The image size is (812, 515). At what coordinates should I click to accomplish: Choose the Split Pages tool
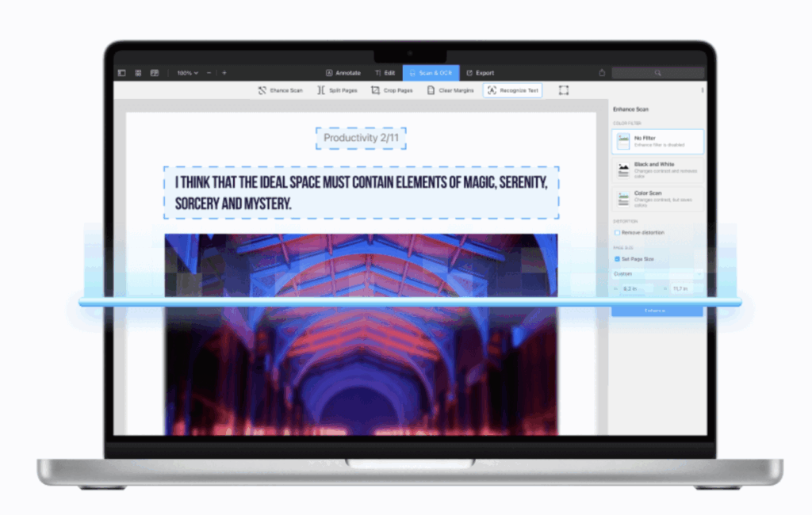click(x=337, y=90)
